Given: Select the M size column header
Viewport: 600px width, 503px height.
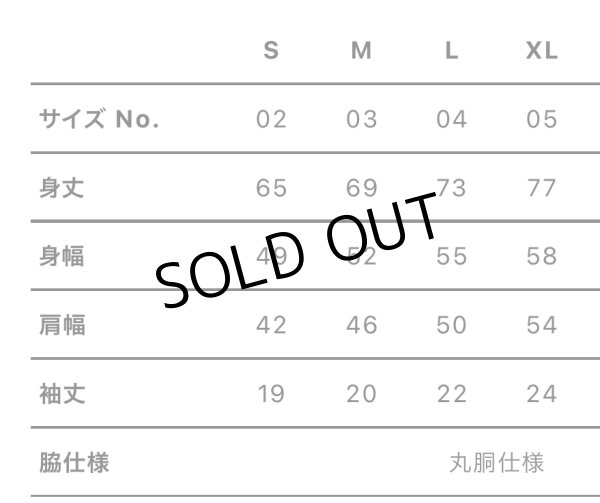Looking at the screenshot, I should click(361, 50).
